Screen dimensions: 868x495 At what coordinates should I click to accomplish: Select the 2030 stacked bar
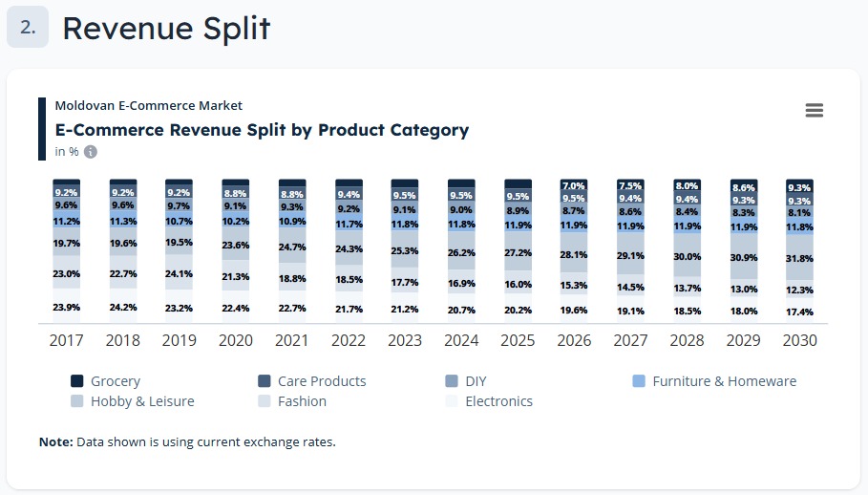[799, 248]
